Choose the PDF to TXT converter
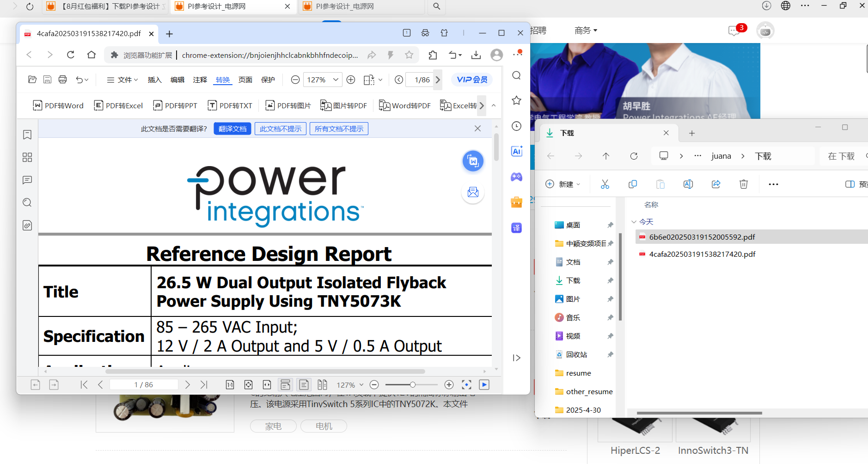868x464 pixels. point(230,105)
